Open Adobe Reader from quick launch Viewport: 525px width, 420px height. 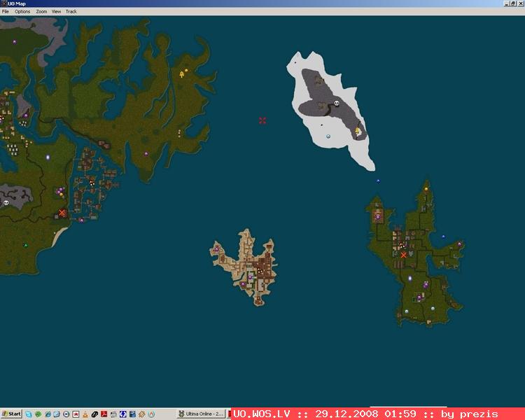104,414
